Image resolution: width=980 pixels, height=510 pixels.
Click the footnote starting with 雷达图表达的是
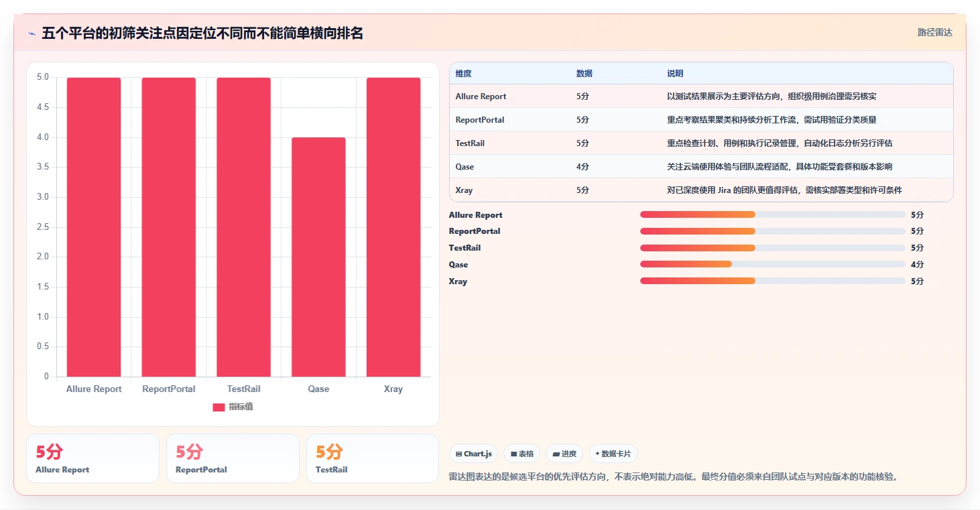(673, 477)
